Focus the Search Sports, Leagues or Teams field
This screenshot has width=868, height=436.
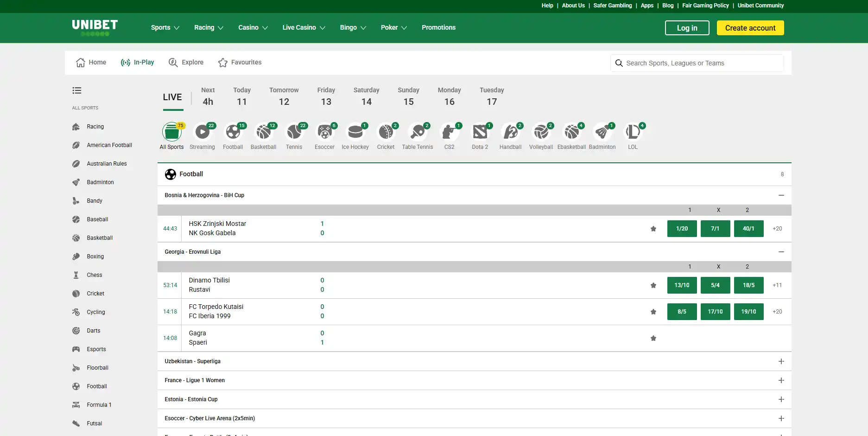point(697,63)
